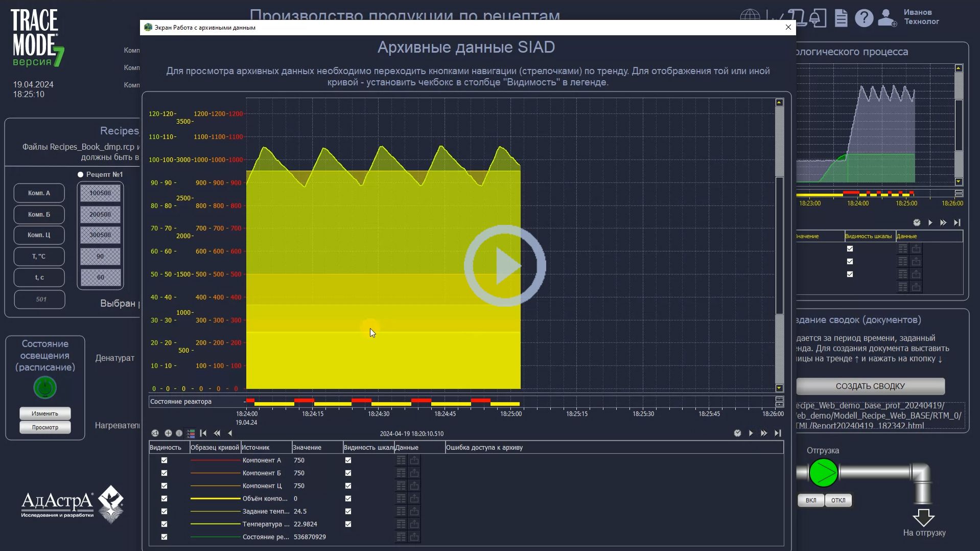The image size is (980, 551).
Task: Uncheck visibility of the Компонент Б curve
Action: (x=164, y=473)
